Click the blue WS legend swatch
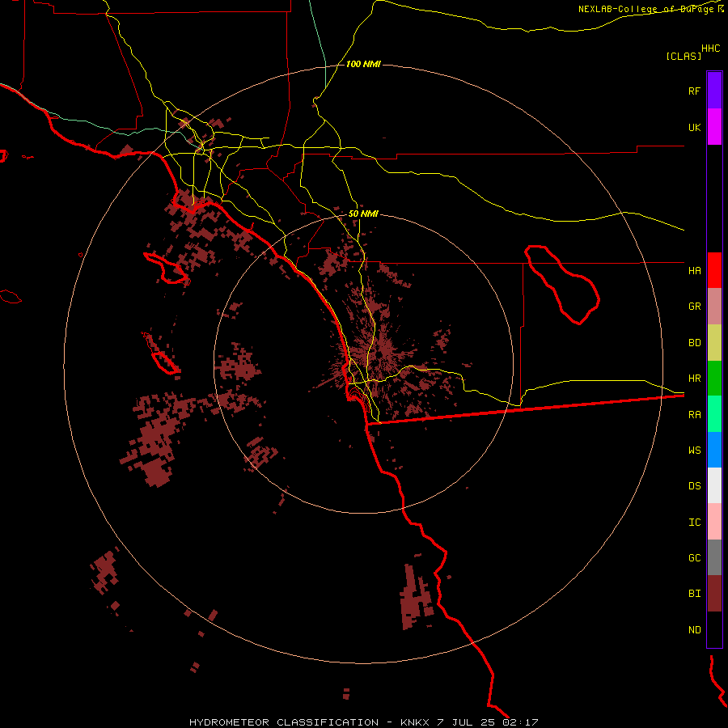This screenshot has height=728, width=728. 714,450
